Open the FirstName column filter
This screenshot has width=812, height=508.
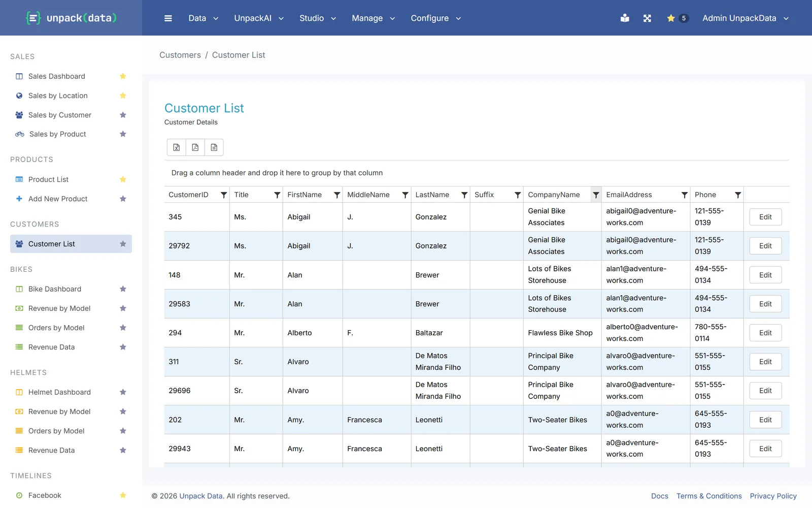click(x=337, y=195)
